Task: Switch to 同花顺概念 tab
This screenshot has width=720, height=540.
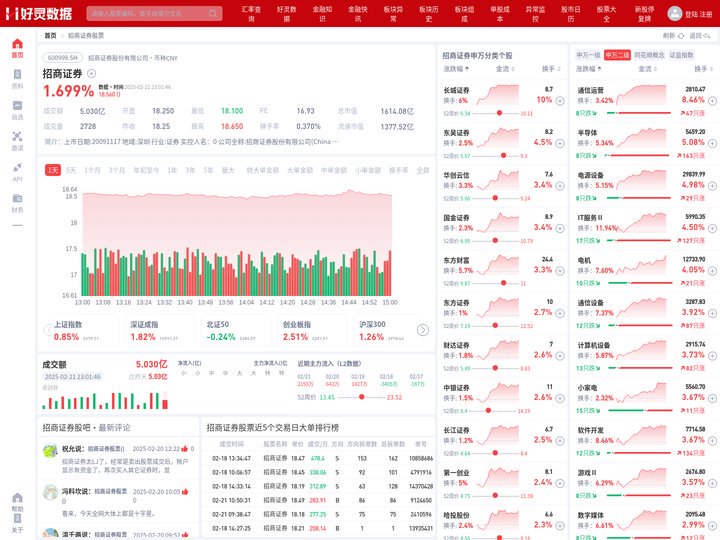Action: [649, 55]
